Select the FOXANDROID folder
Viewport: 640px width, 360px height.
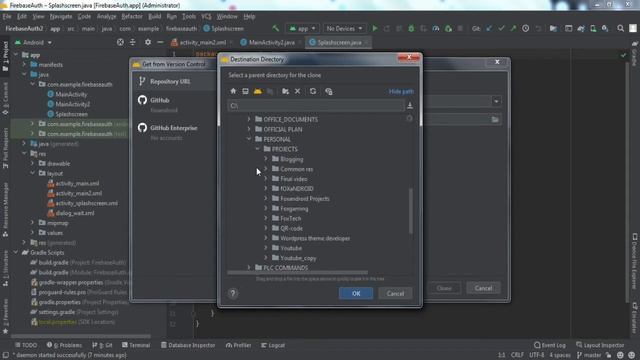pos(297,189)
